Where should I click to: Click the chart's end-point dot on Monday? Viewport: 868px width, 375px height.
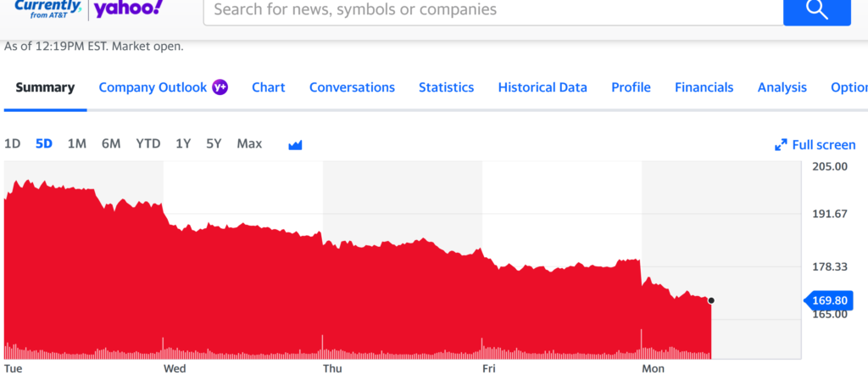click(x=711, y=299)
